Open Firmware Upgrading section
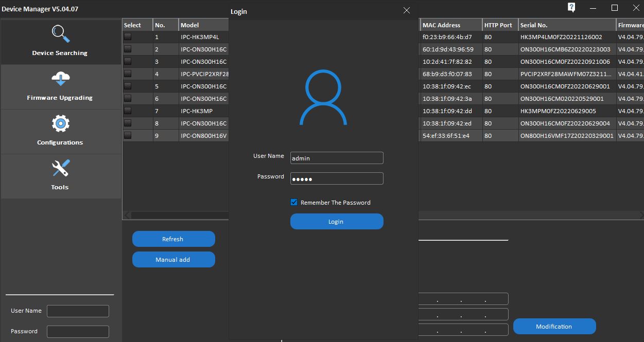 point(61,87)
